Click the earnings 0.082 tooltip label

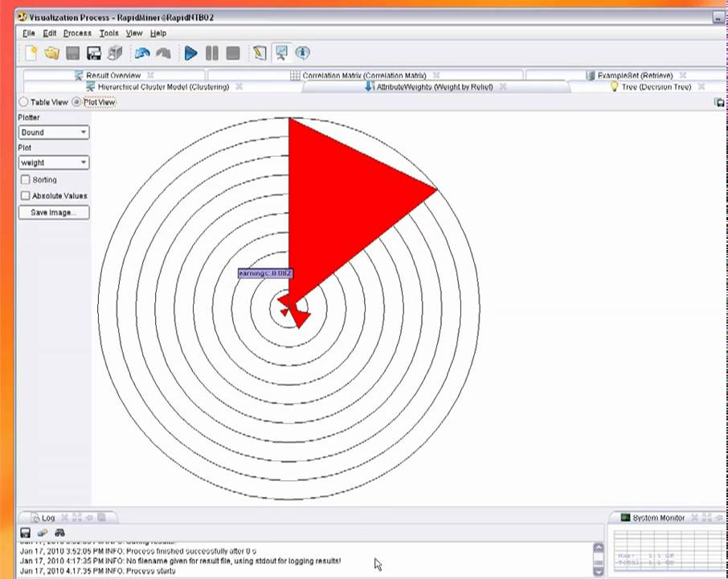266,273
